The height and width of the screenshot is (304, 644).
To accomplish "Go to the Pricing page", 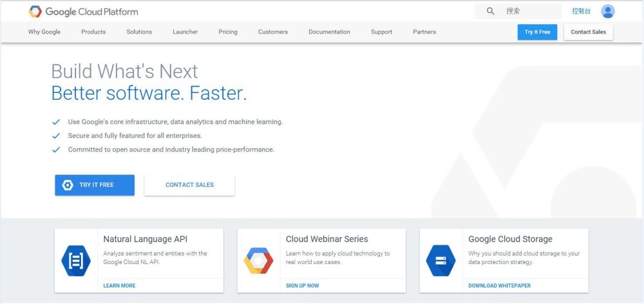I will [228, 32].
